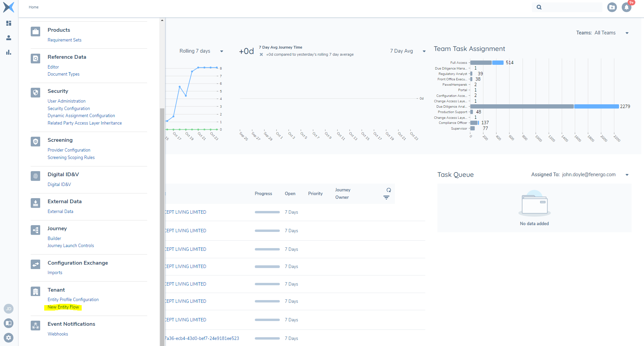644x346 pixels.
Task: Open the user profile icon in sidebar
Action: tap(9, 38)
